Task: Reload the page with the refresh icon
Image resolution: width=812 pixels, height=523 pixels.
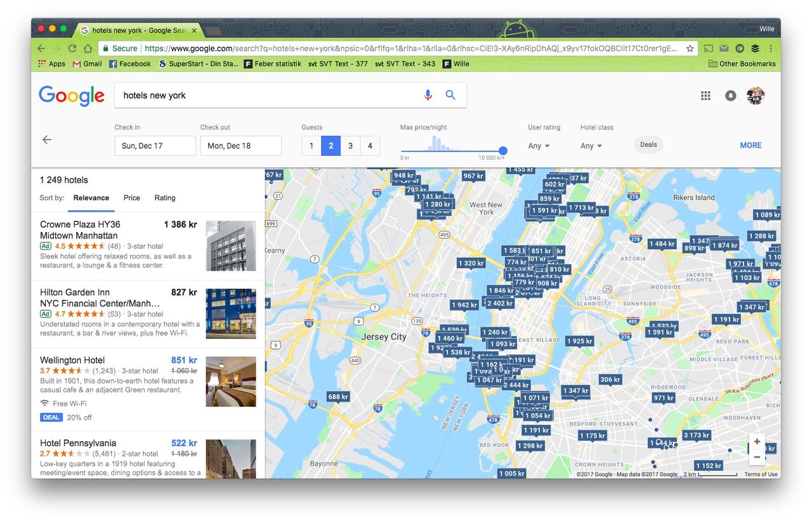Action: click(x=72, y=48)
